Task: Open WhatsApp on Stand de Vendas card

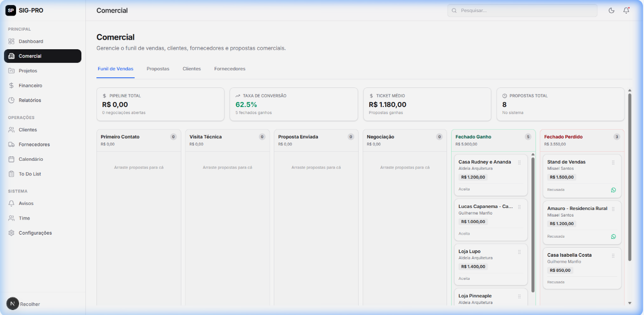Action: (x=613, y=190)
